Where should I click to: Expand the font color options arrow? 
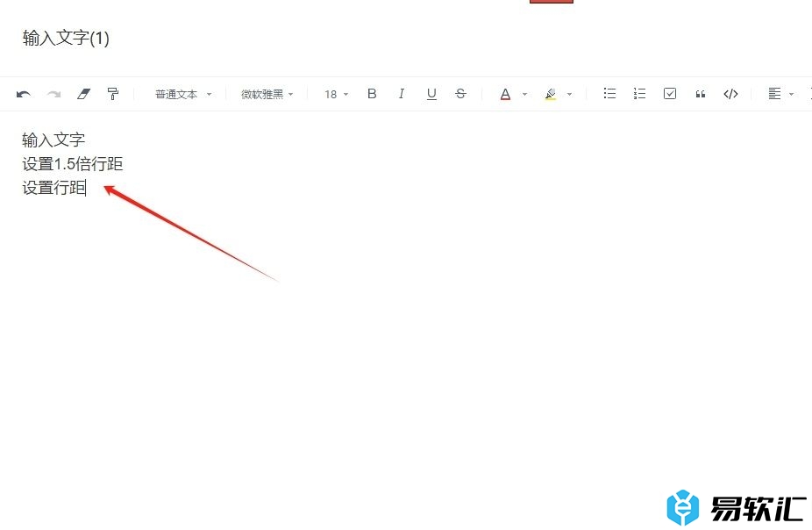tap(524, 94)
